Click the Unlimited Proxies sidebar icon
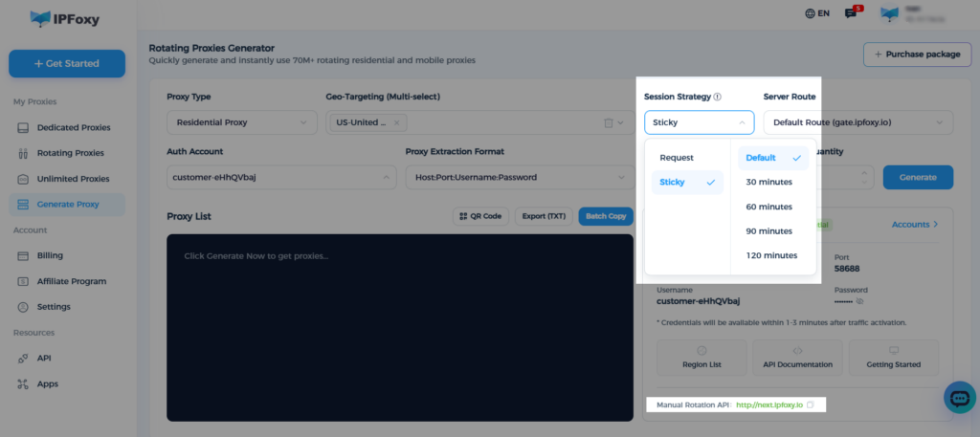Image resolution: width=980 pixels, height=437 pixels. (x=23, y=179)
